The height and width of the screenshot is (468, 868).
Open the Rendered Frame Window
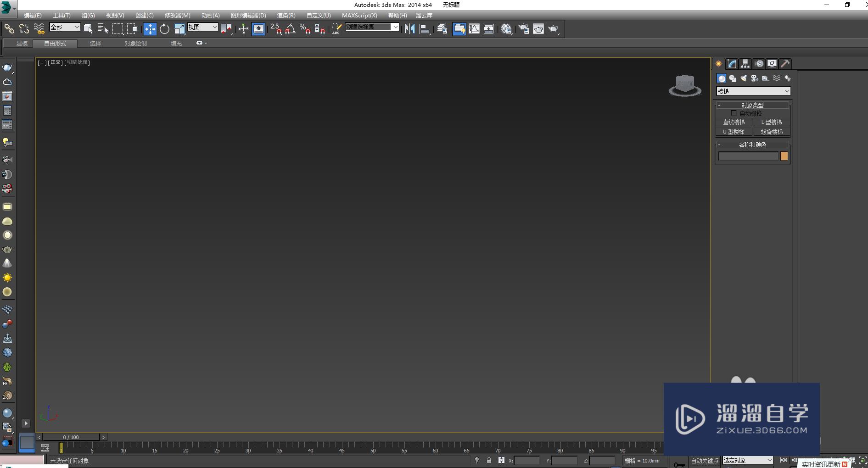click(538, 29)
